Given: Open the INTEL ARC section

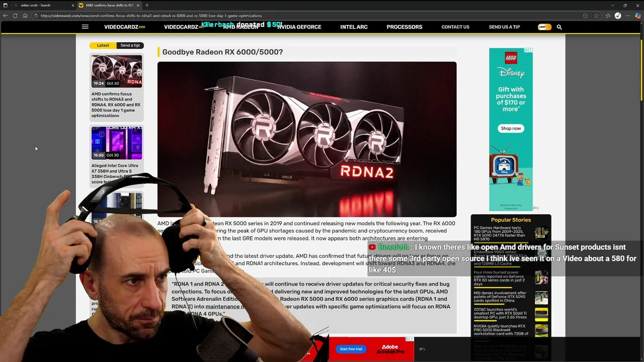Looking at the screenshot, I should point(354,27).
